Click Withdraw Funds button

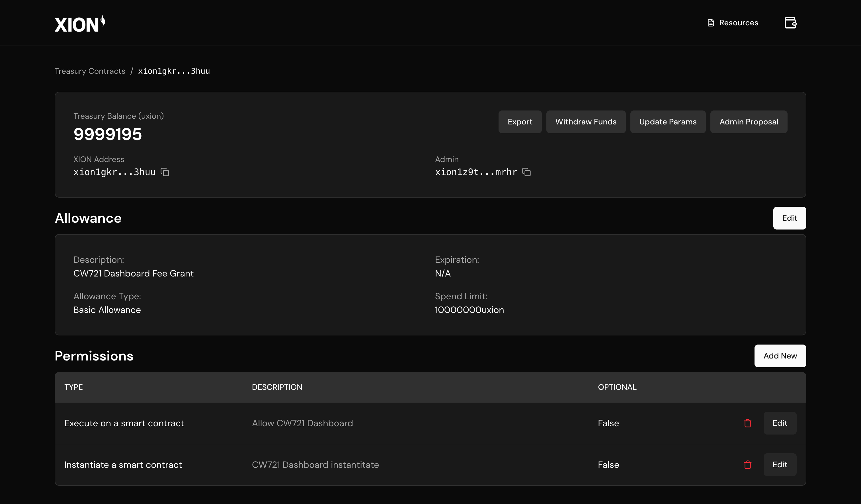click(586, 122)
